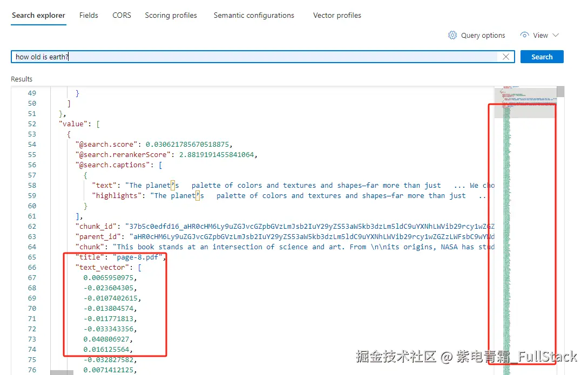Click the value 0.016125564

(x=106, y=350)
